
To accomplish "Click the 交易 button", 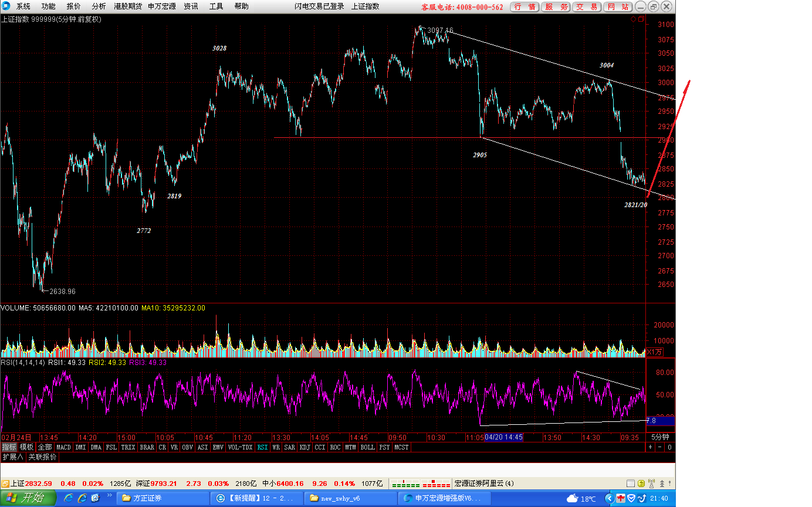I will (587, 7).
